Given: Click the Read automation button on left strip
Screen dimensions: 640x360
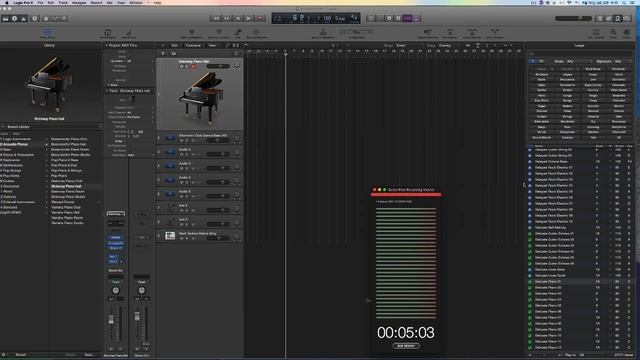Looking at the screenshot, I should 116,282.
